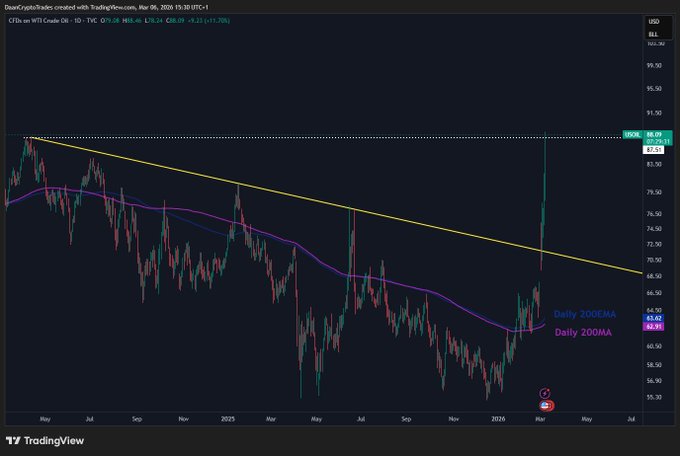680x456 pixels.
Task: Click the 88.09 current price label
Action: (656, 135)
